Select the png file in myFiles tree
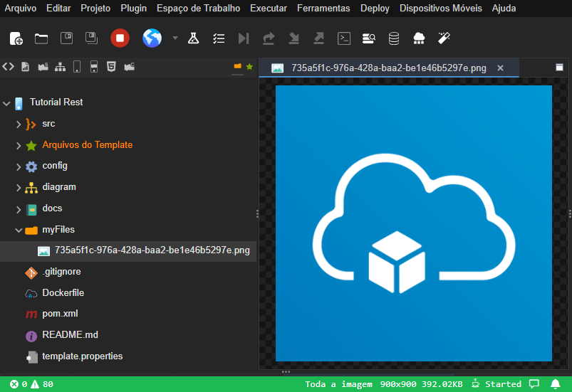This screenshot has width=572, height=392. coord(128,250)
